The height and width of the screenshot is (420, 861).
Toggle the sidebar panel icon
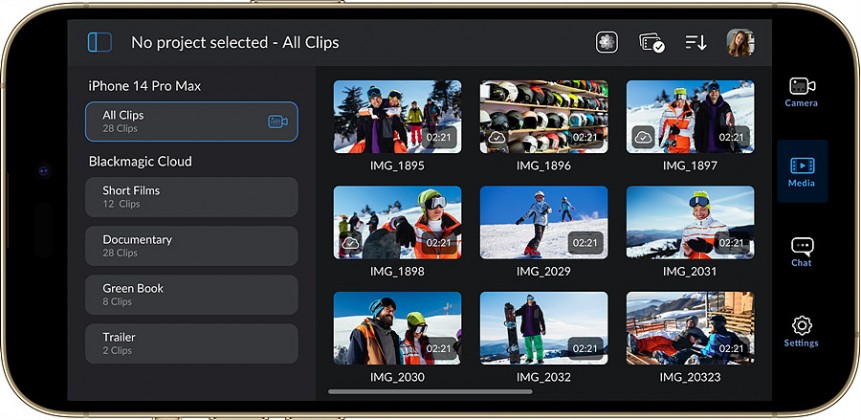point(100,42)
